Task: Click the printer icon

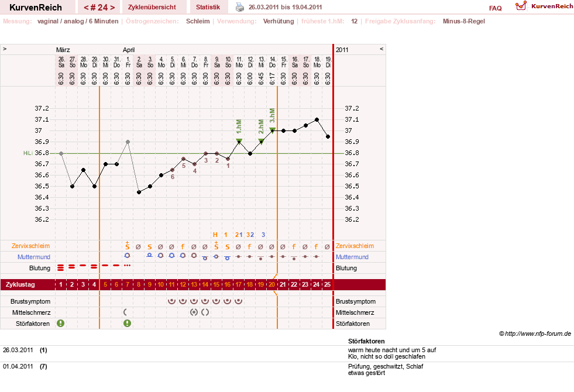Action: pyautogui.click(x=239, y=7)
